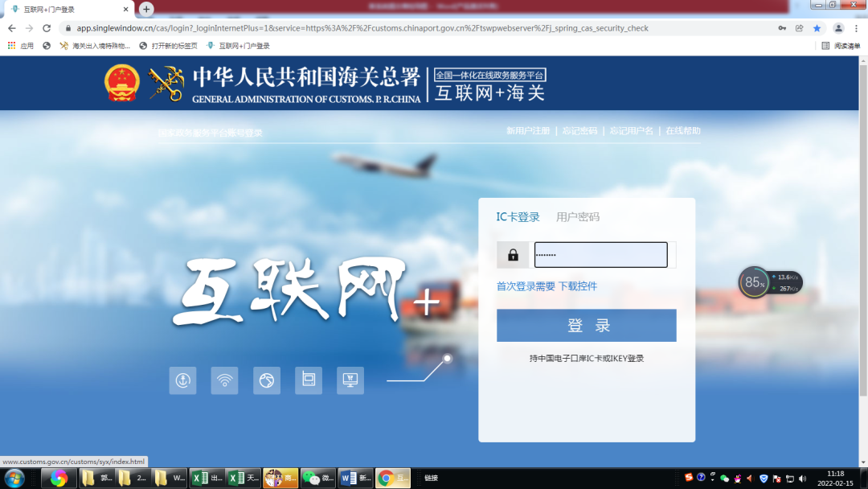Click the golden key customs emblem
The height and width of the screenshot is (489, 868).
pyautogui.click(x=166, y=83)
